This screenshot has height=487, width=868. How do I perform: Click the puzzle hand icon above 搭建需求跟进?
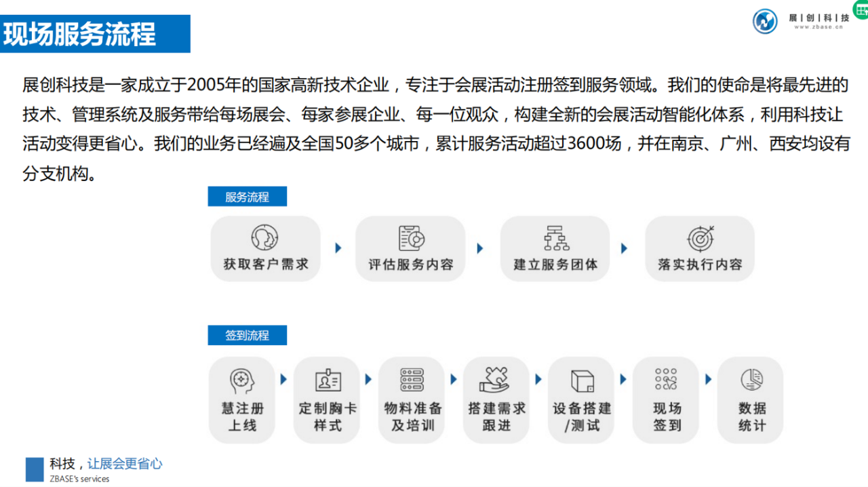point(495,379)
